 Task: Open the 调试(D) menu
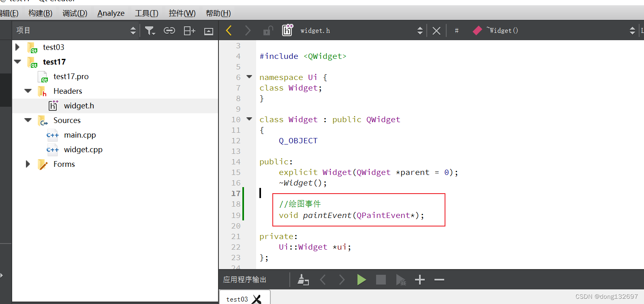pyautogui.click(x=75, y=13)
